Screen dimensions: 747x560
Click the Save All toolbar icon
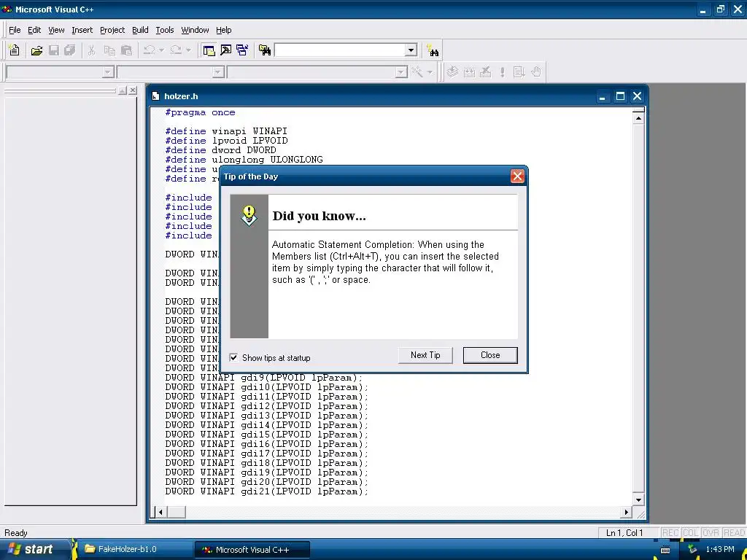point(70,50)
